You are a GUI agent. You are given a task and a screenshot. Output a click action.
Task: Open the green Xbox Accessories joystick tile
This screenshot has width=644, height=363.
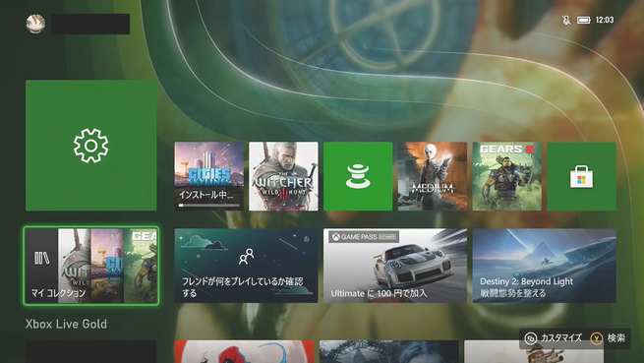pyautogui.click(x=358, y=176)
